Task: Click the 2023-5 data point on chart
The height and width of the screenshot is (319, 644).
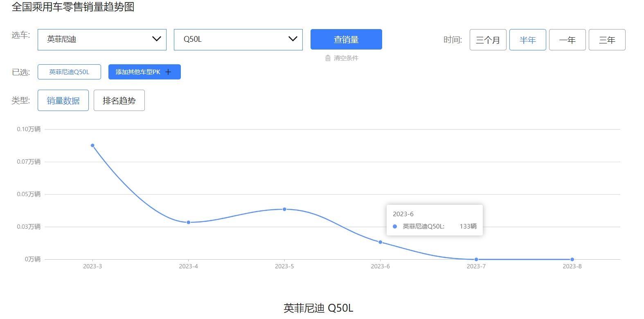Action: pyautogui.click(x=284, y=209)
